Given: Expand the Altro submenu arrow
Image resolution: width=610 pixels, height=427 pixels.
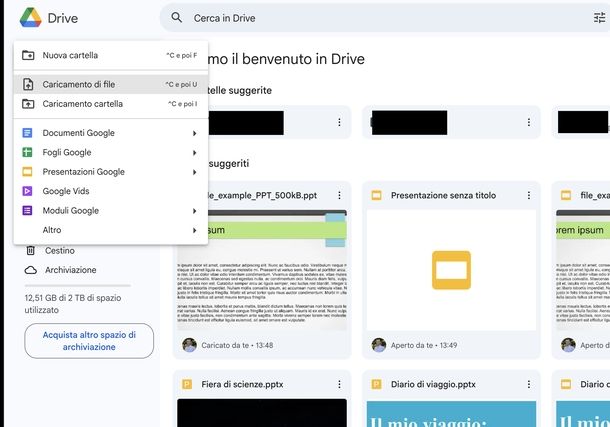Looking at the screenshot, I should click(195, 231).
